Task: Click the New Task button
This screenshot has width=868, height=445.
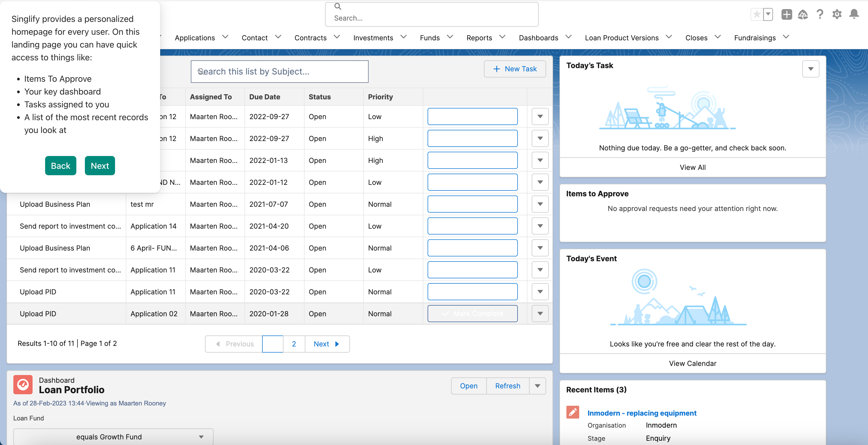Action: [x=515, y=69]
